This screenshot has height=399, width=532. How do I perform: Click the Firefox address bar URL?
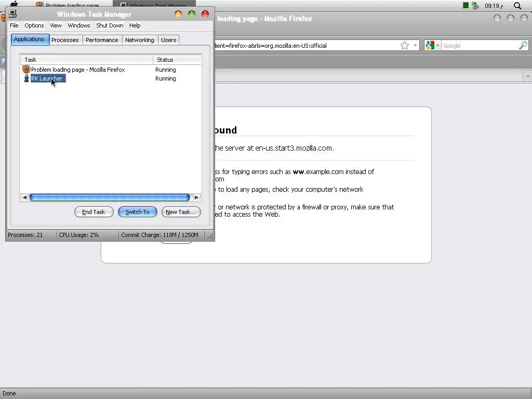coord(271,46)
